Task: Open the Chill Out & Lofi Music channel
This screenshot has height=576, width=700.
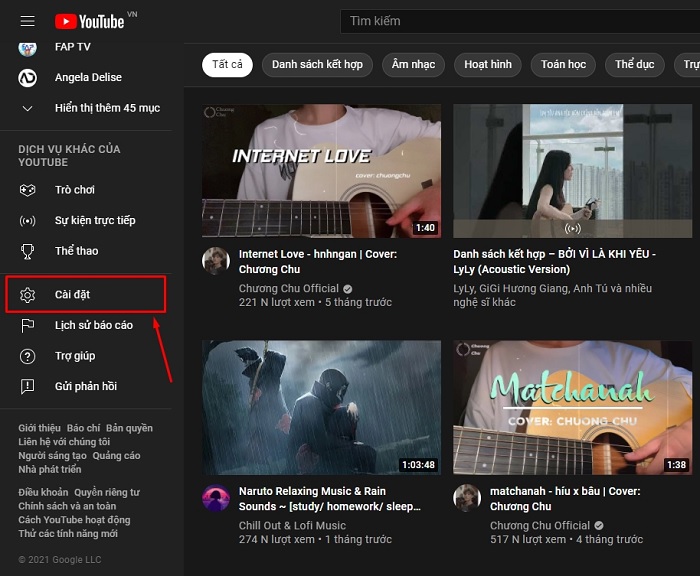Action: 292,525
